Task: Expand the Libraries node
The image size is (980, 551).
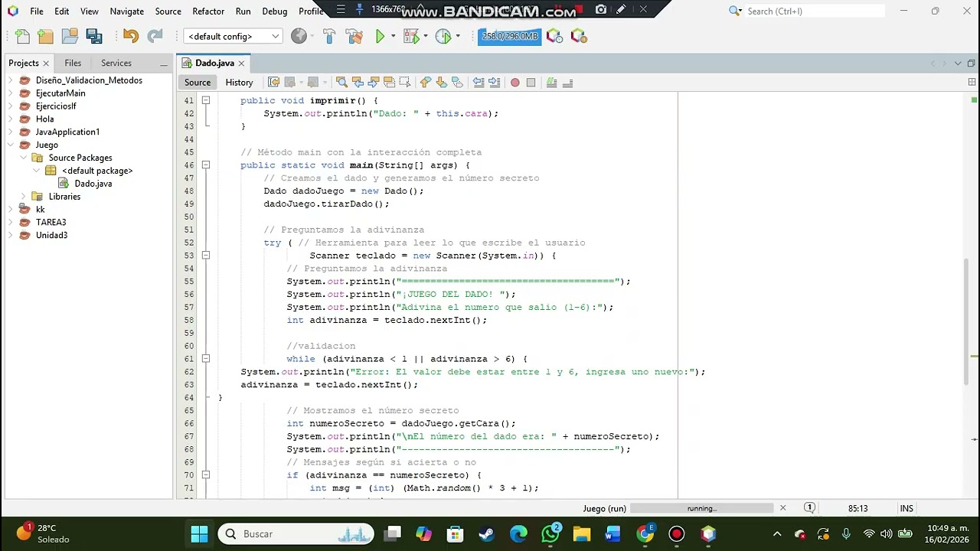Action: pos(24,197)
